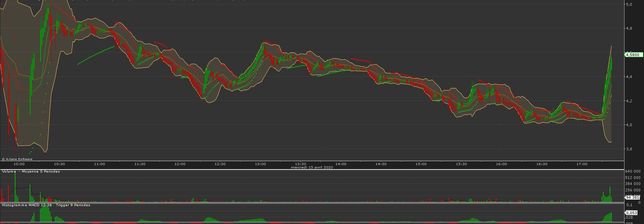Click the 4,0 price axis label

[x=629, y=125]
